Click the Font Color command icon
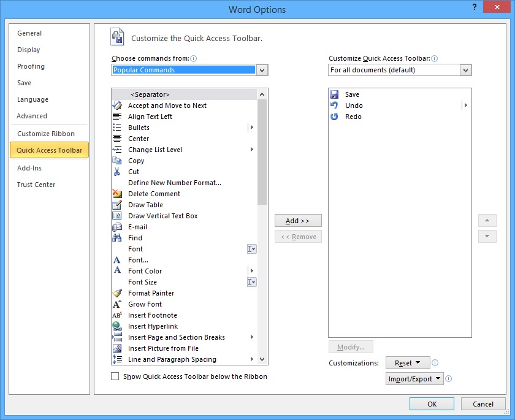Screen dimensions: 515x420 point(117,271)
